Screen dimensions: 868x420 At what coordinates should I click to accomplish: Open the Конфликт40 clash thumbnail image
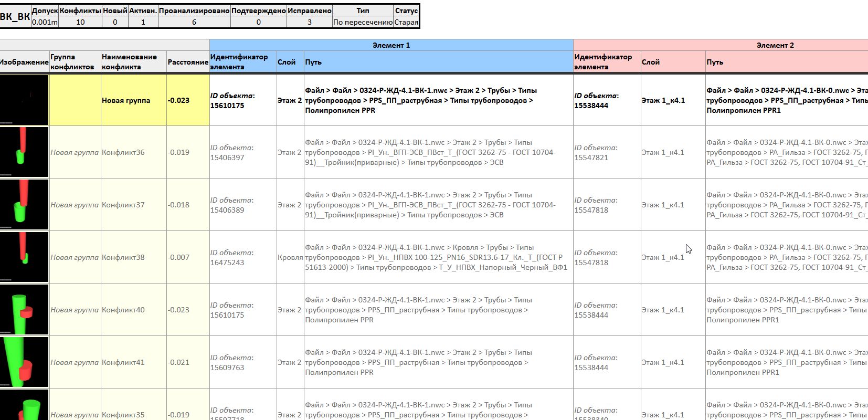[x=24, y=310]
